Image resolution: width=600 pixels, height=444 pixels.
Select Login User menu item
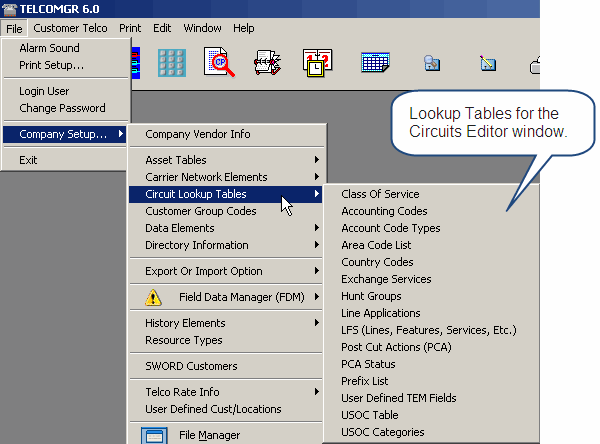65,91
